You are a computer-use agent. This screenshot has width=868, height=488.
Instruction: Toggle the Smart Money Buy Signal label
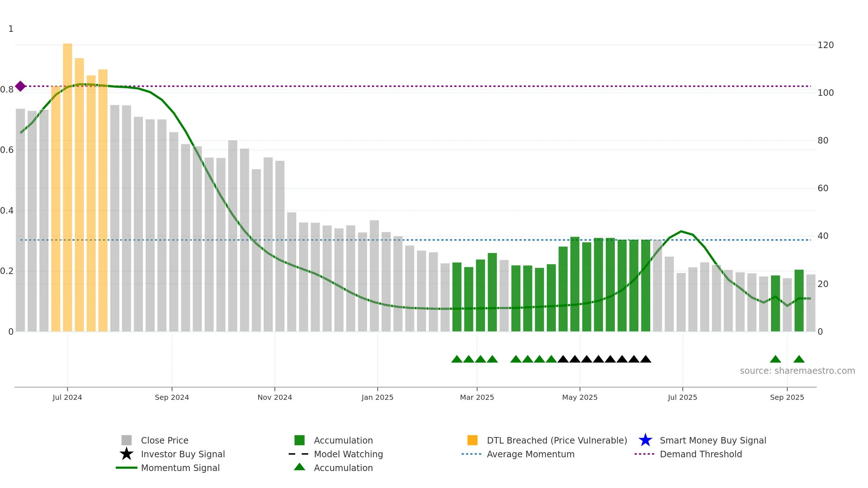click(713, 440)
